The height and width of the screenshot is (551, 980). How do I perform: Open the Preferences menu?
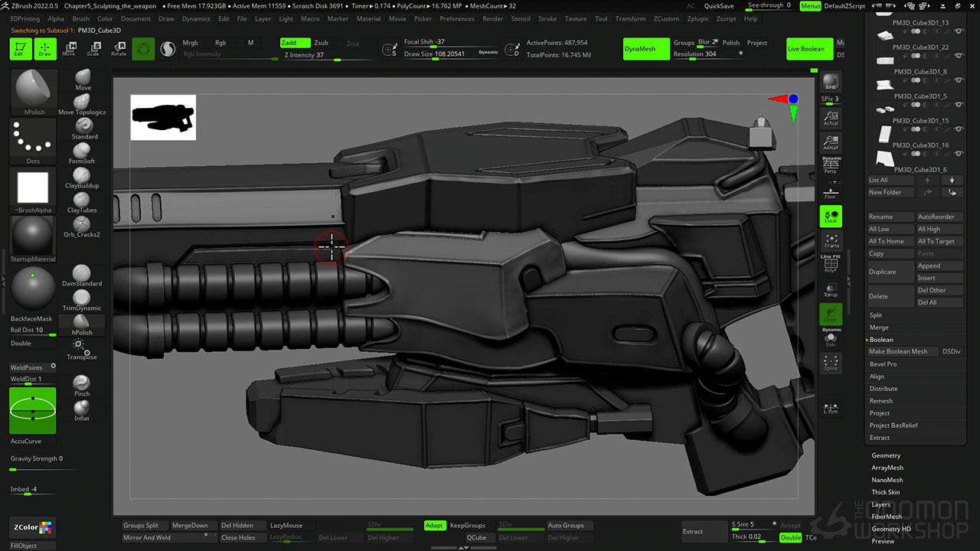point(457,18)
